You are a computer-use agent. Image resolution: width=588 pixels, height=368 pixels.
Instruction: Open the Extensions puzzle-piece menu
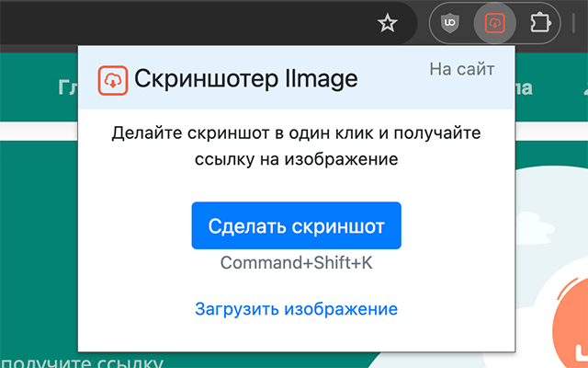540,23
